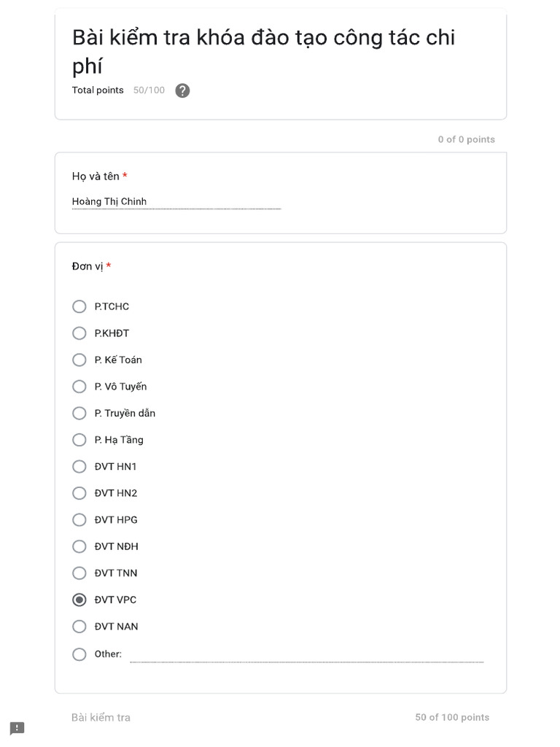
Task: Click the Other unit text field
Action: (306, 655)
